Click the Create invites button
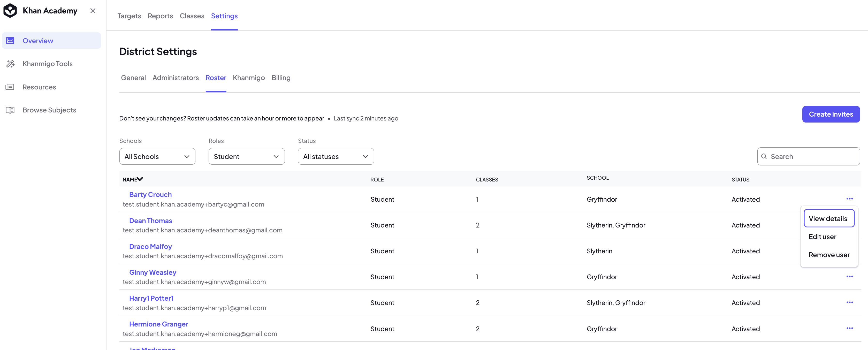 [x=831, y=114]
